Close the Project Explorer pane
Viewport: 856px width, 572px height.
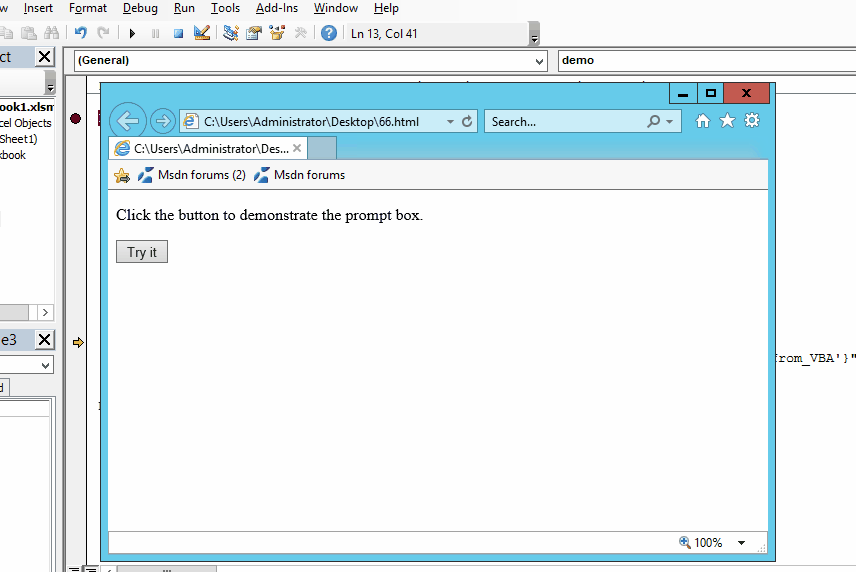[x=44, y=57]
